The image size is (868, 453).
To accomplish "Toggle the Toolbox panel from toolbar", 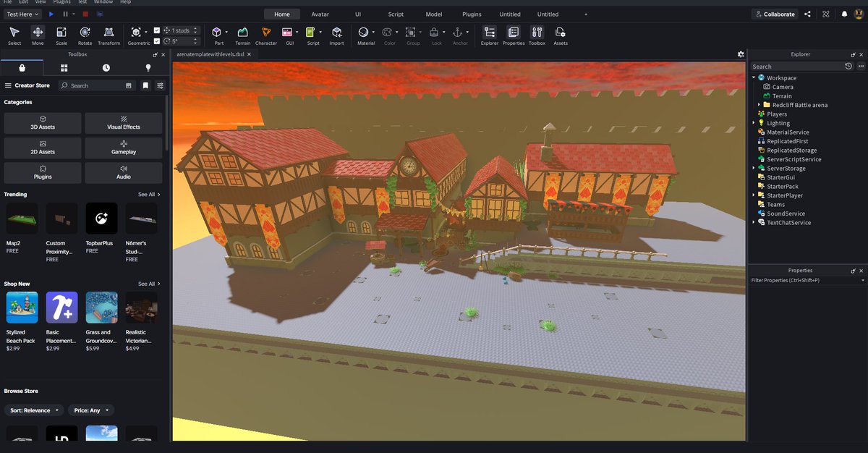I will [537, 35].
